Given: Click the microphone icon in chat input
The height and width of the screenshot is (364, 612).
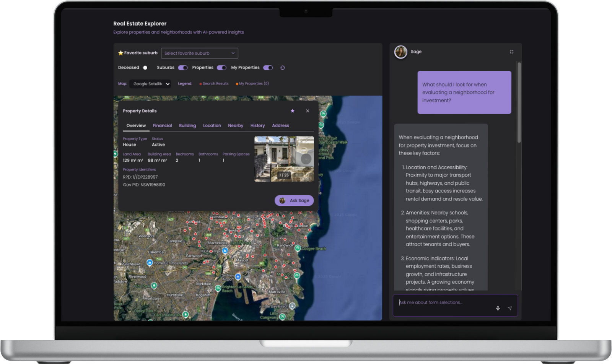Looking at the screenshot, I should tap(498, 308).
